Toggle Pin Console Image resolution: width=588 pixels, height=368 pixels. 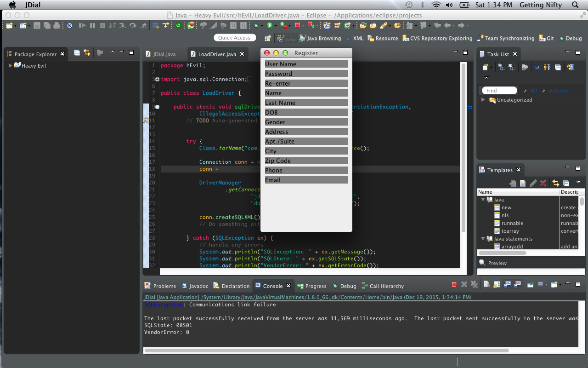point(530,285)
